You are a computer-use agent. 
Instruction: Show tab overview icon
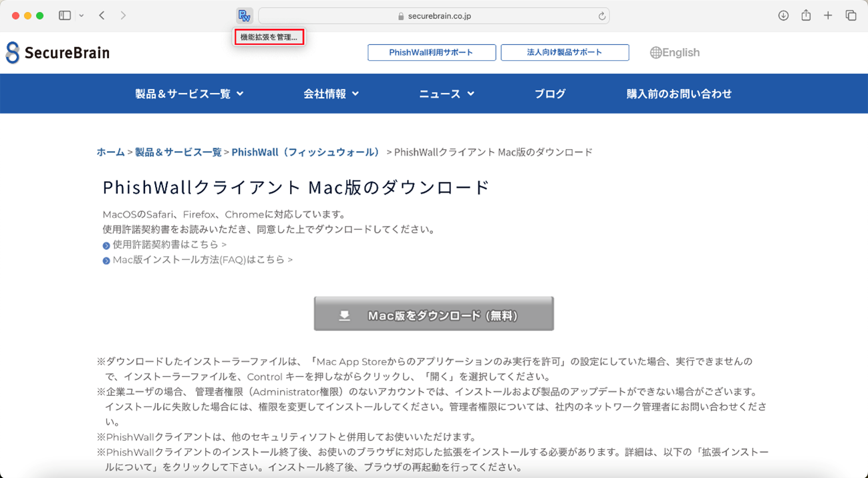(x=851, y=15)
